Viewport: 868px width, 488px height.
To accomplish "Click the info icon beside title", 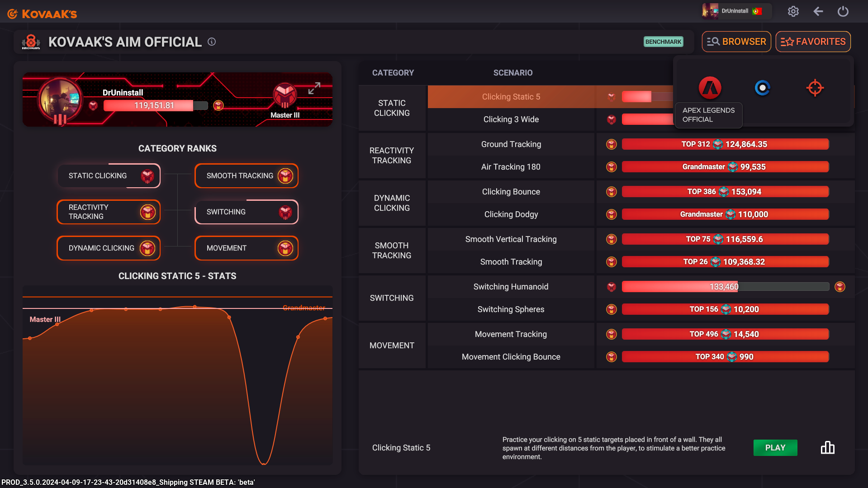I will 212,42.
